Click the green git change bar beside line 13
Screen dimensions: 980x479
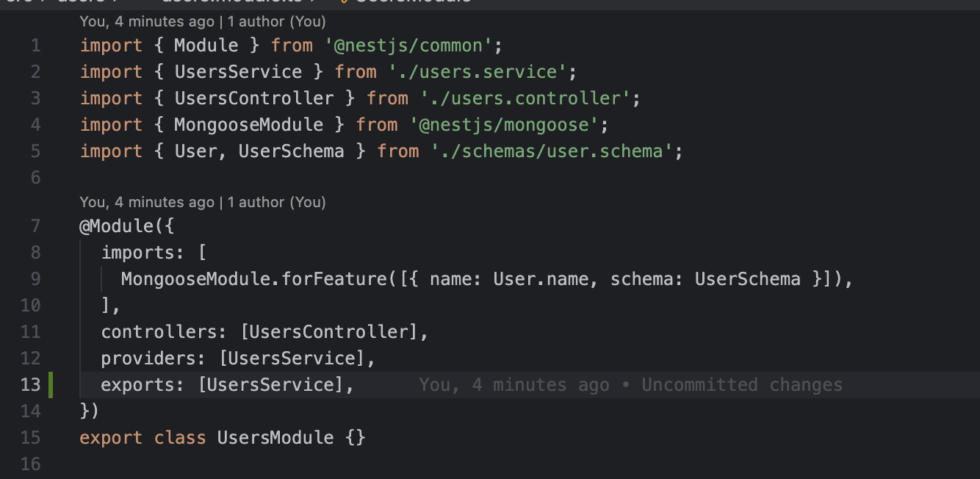click(51, 385)
